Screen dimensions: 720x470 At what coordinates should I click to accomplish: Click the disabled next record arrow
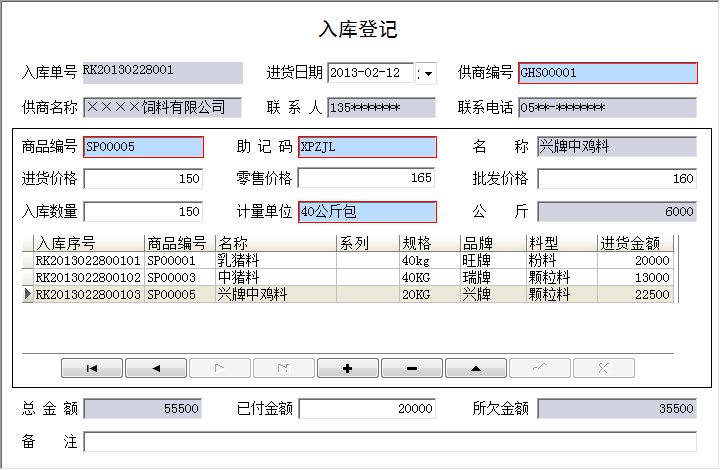pyautogui.click(x=219, y=368)
